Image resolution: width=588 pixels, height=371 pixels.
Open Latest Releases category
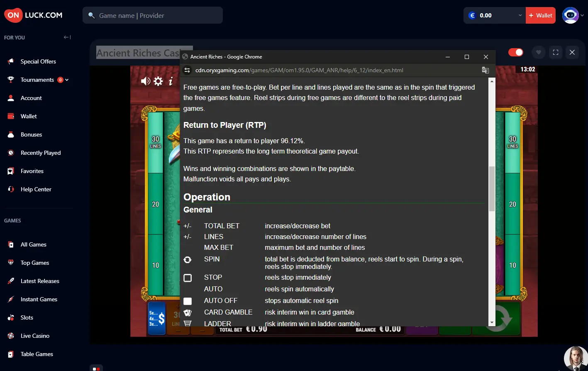tap(40, 281)
